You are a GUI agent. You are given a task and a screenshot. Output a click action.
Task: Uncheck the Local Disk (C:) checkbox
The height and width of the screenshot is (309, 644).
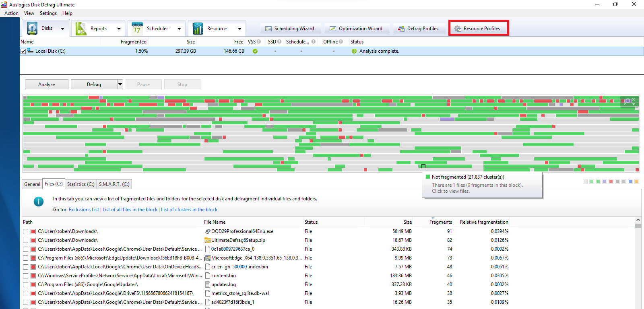[x=23, y=51]
